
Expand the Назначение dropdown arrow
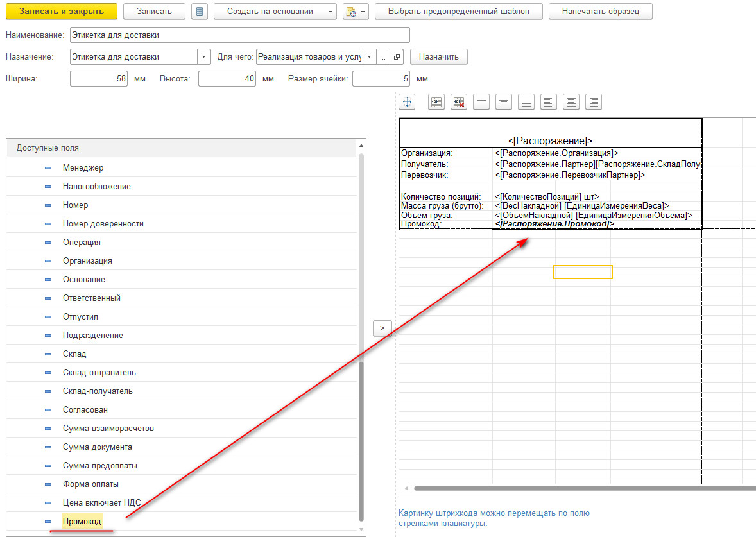point(204,57)
